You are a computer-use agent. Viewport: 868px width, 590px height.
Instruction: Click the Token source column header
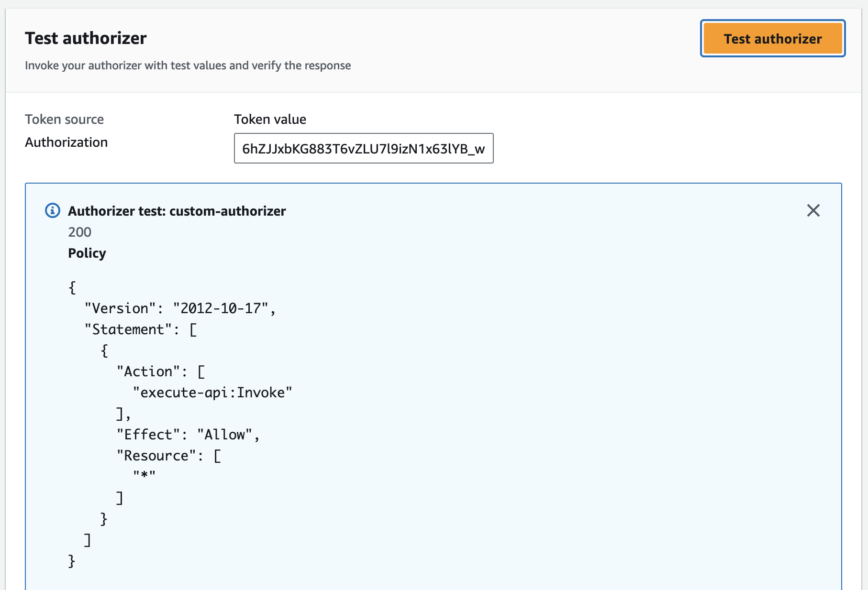(64, 119)
